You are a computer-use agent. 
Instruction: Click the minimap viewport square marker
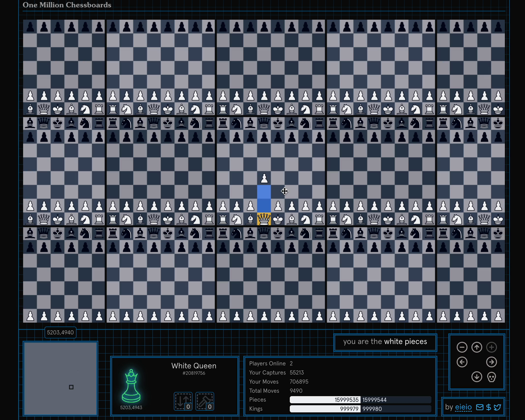71,387
